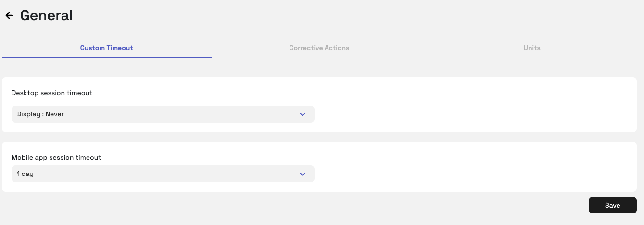644x225 pixels.
Task: Click the Mobile app session timeout chevron arrow
Action: pyautogui.click(x=303, y=174)
